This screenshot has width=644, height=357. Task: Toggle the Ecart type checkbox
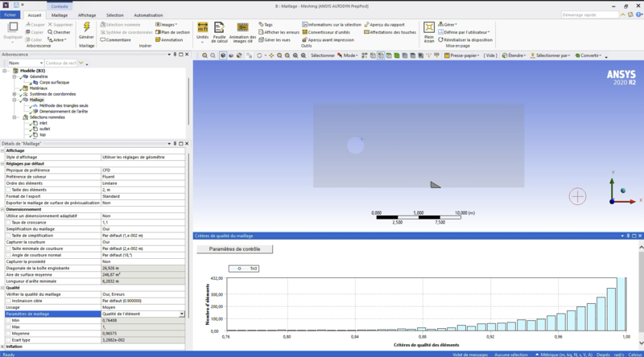click(x=8, y=340)
